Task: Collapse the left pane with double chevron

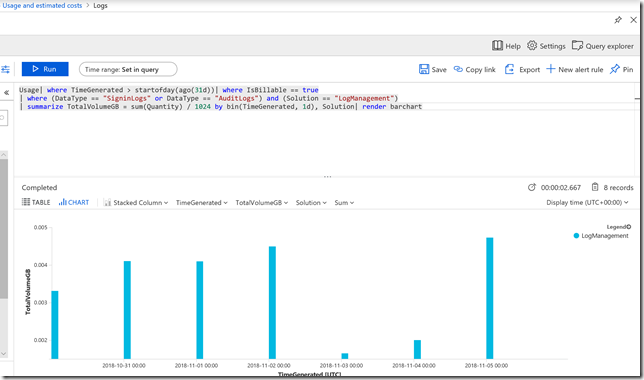Action: [7, 92]
